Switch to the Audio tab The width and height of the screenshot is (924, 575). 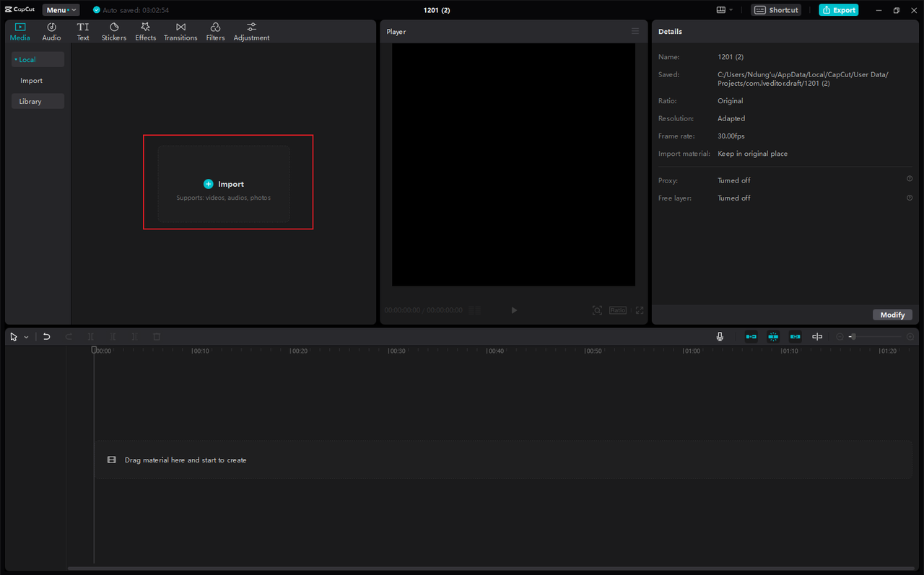pos(51,32)
